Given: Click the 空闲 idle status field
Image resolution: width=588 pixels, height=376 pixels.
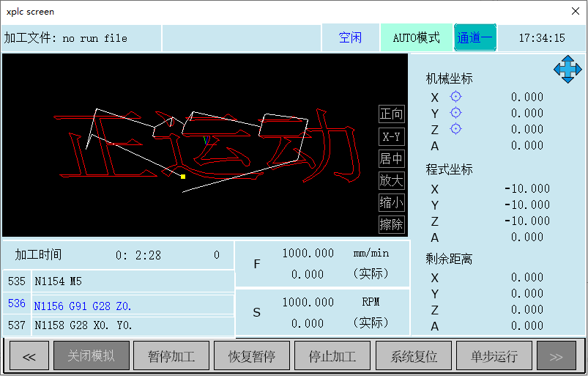Looking at the screenshot, I should pyautogui.click(x=350, y=37).
